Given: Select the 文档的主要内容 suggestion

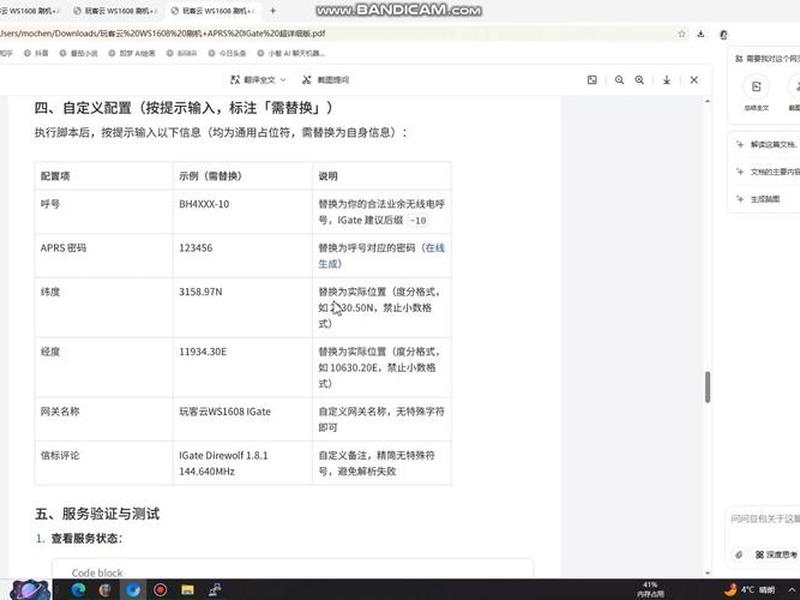Looking at the screenshot, I should pyautogui.click(x=768, y=172).
